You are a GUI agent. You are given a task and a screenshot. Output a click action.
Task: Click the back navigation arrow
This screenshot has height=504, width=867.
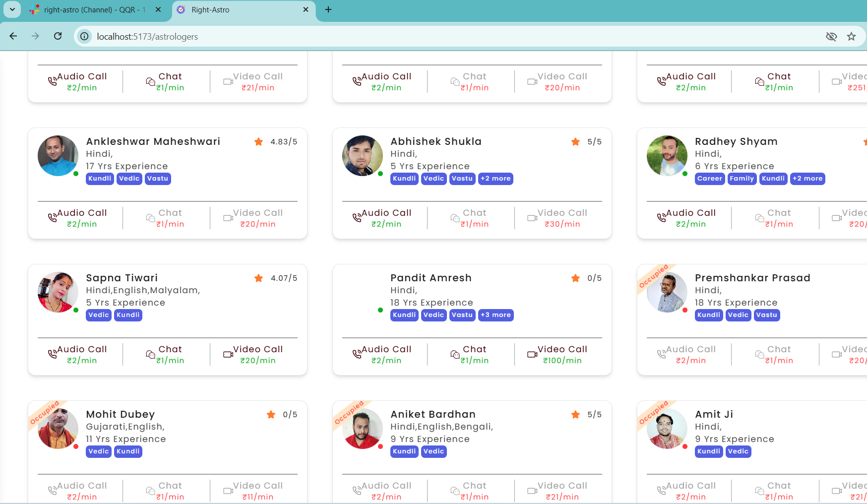click(13, 36)
